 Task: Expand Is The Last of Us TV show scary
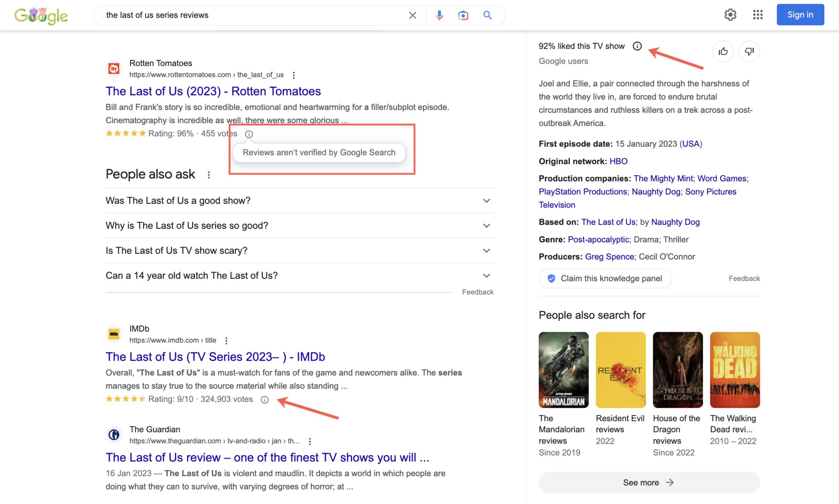point(299,251)
